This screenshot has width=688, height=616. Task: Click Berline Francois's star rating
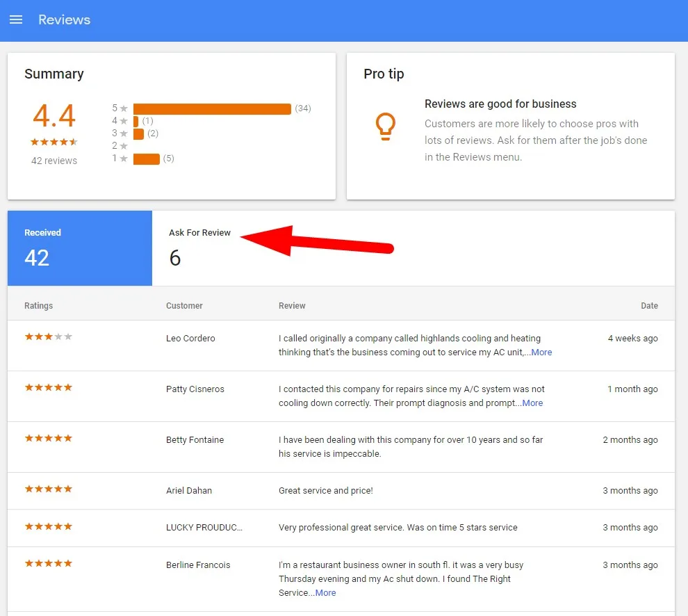48,563
